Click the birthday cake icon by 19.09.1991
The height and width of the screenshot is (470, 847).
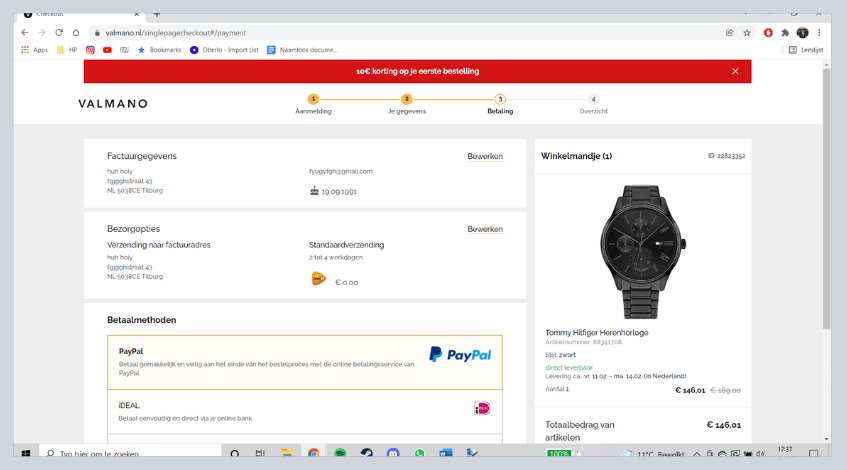tap(314, 191)
